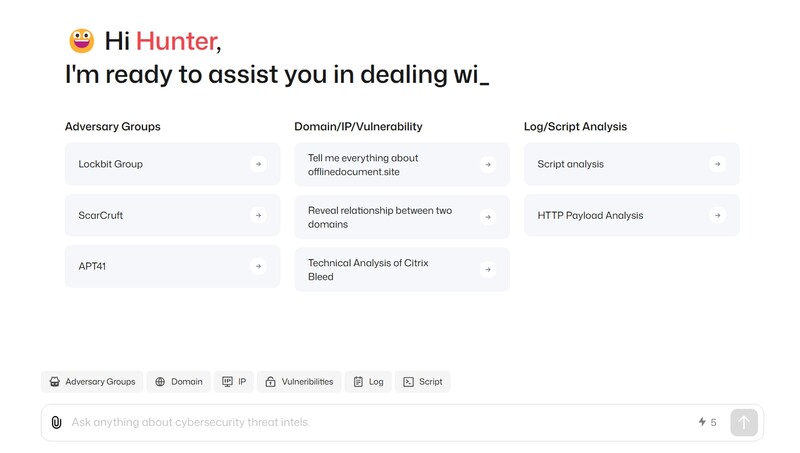Select the Domain filter chip
Image resolution: width=800 pixels, height=453 pixels.
click(x=178, y=382)
